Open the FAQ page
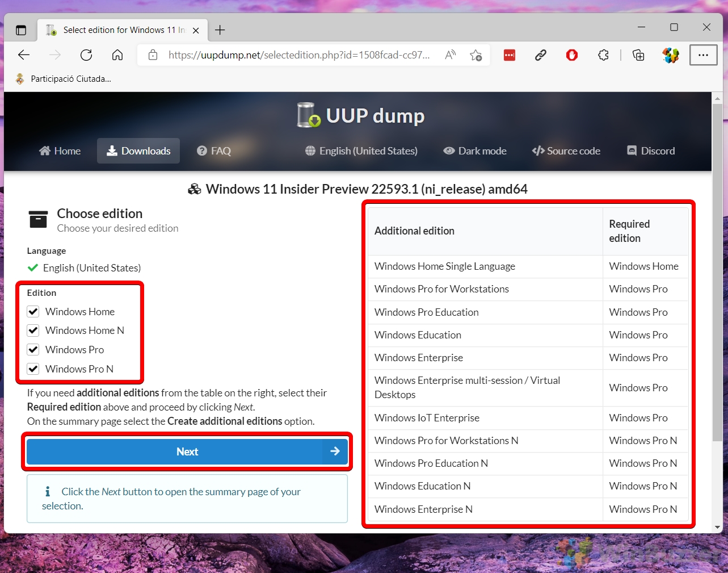The height and width of the screenshot is (573, 728). click(x=214, y=151)
